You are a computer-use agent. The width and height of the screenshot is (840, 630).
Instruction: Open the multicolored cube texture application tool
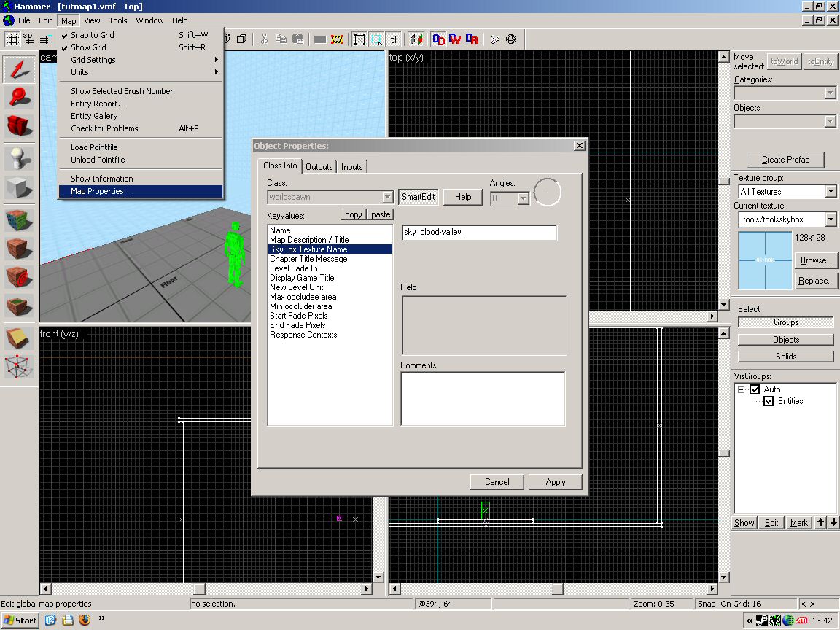[x=19, y=220]
